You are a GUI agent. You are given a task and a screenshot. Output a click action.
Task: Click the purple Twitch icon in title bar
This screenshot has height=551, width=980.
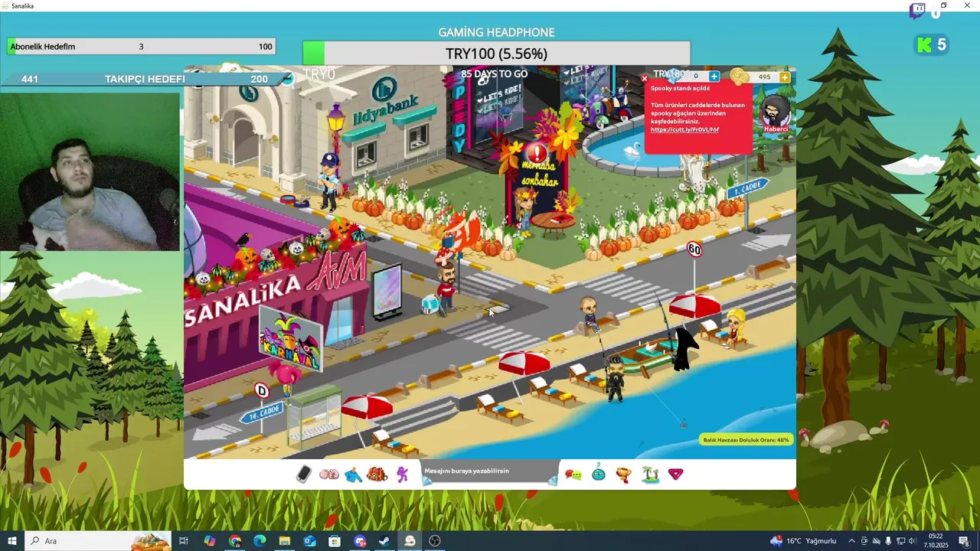click(x=917, y=11)
